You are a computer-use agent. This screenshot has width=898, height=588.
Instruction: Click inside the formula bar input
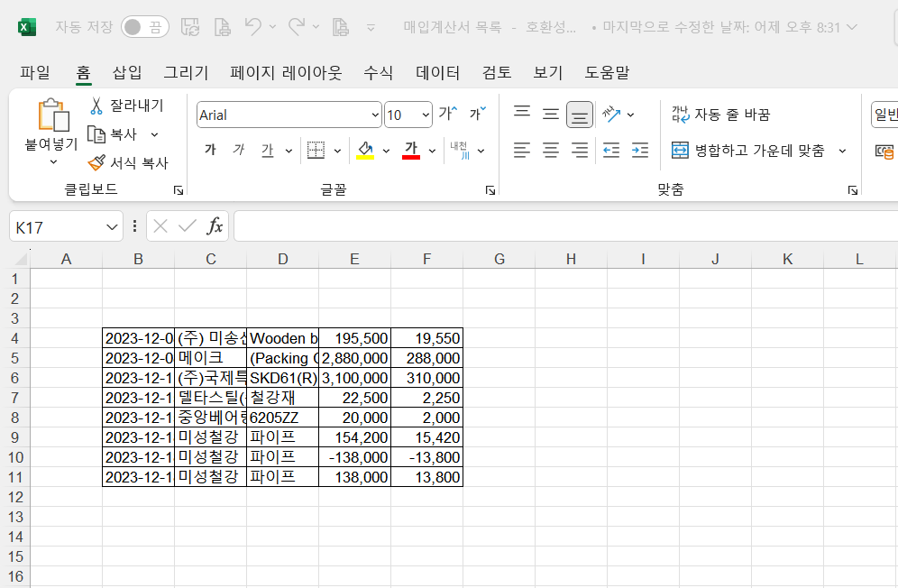pos(566,226)
